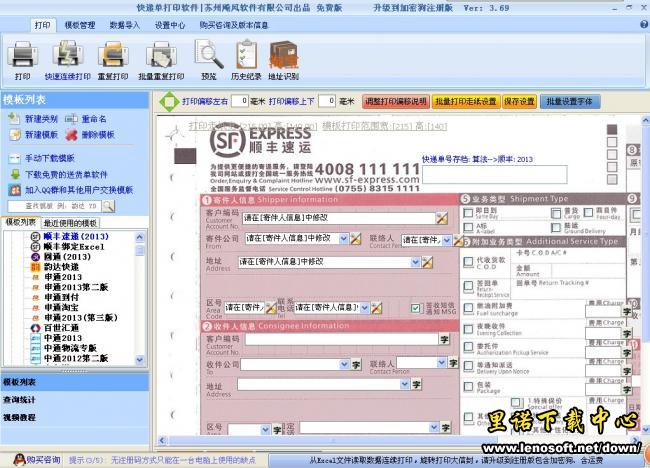The image size is (650, 468).
Task: Open 购买咨询及版本信息 tab
Action: pyautogui.click(x=234, y=25)
